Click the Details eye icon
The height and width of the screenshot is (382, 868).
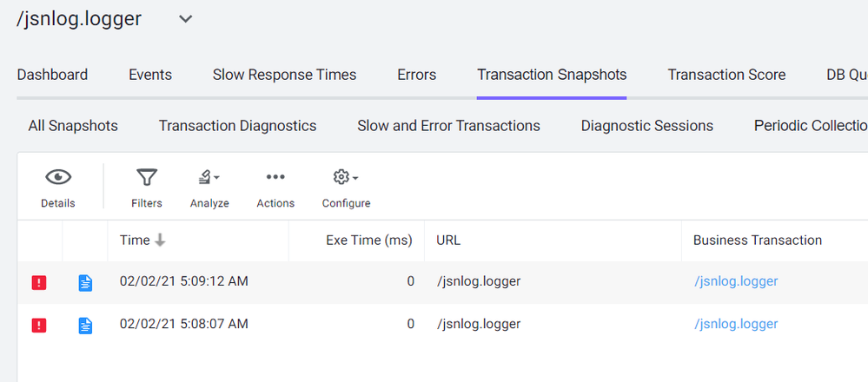58,178
